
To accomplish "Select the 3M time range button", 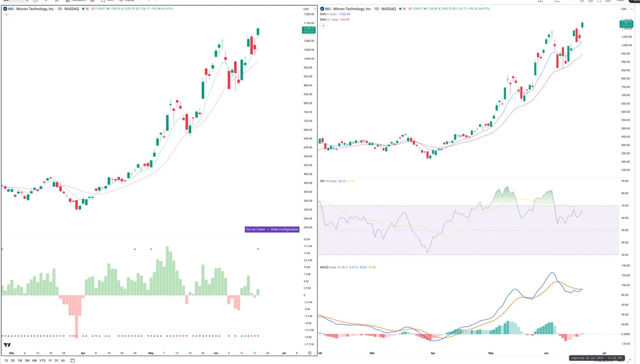I will coord(27,361).
